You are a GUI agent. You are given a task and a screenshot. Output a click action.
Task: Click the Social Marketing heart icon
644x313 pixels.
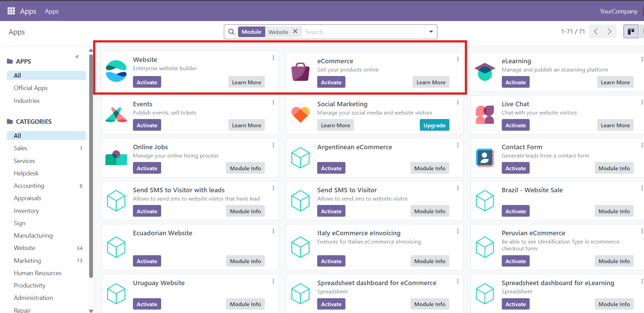(x=301, y=115)
